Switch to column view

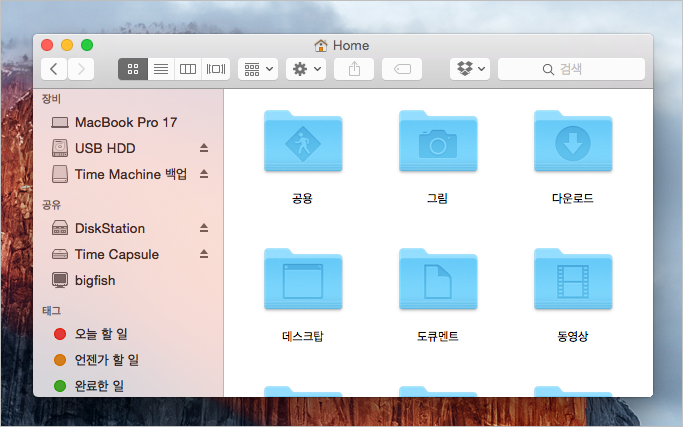point(188,69)
